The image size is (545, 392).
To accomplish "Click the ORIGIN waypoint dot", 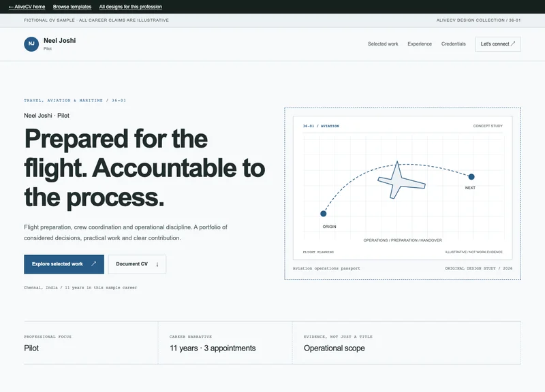I will [323, 214].
